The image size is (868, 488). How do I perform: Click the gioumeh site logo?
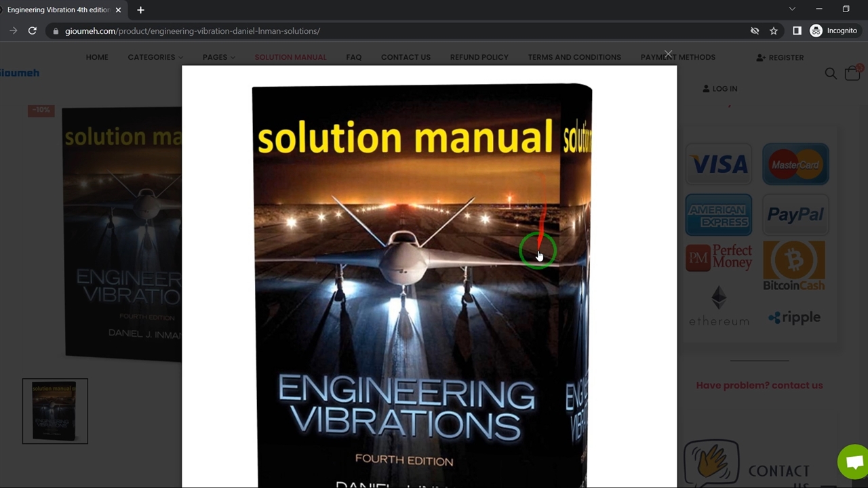19,73
